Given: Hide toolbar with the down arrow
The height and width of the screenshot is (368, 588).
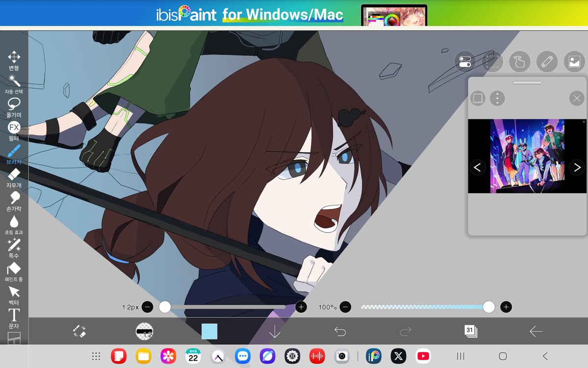Looking at the screenshot, I should point(274,331).
